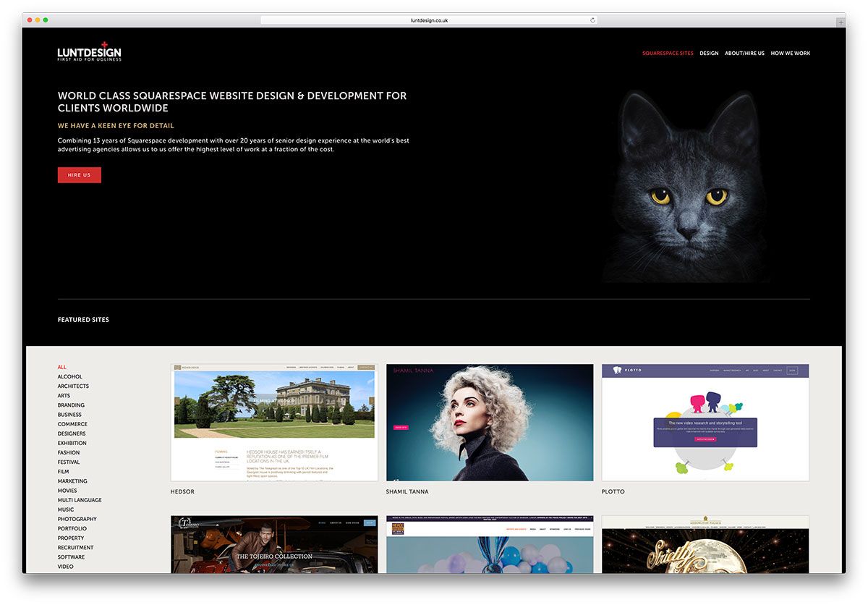Filter sites by Multi Language
This screenshot has width=868, height=605.
tap(80, 500)
